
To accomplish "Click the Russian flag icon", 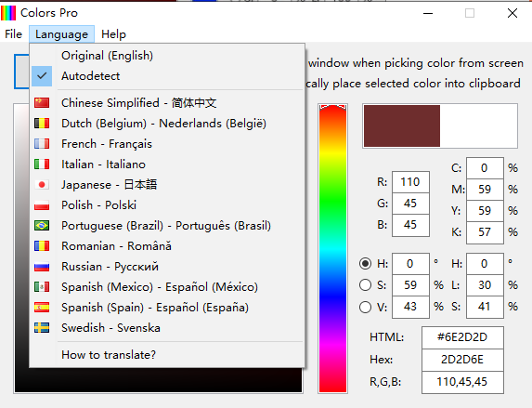I will (42, 267).
